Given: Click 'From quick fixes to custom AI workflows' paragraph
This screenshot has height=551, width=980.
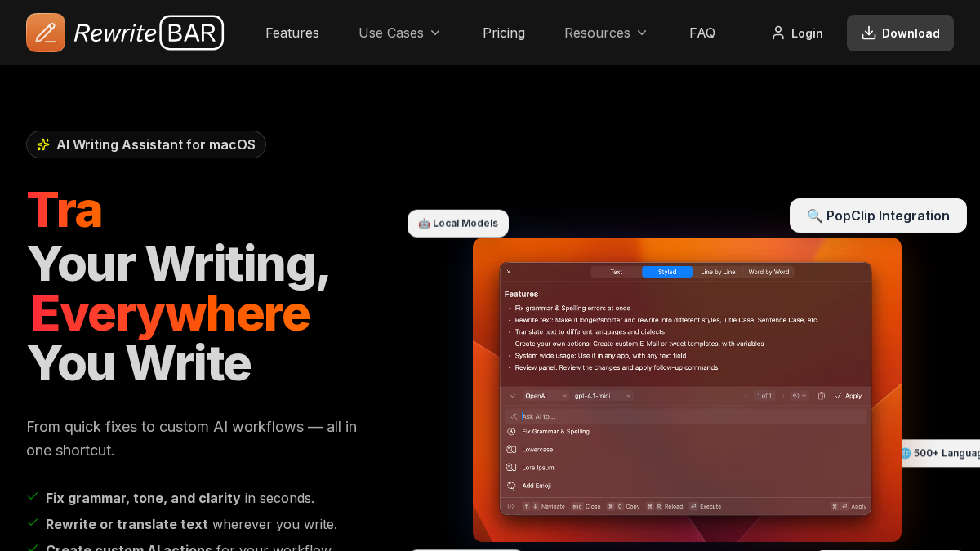Looking at the screenshot, I should [191, 438].
